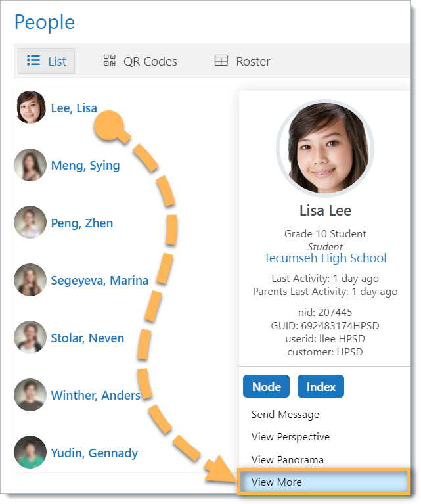This screenshot has height=504, width=421.
Task: Click Neven Stolar's avatar photo
Action: (x=30, y=337)
